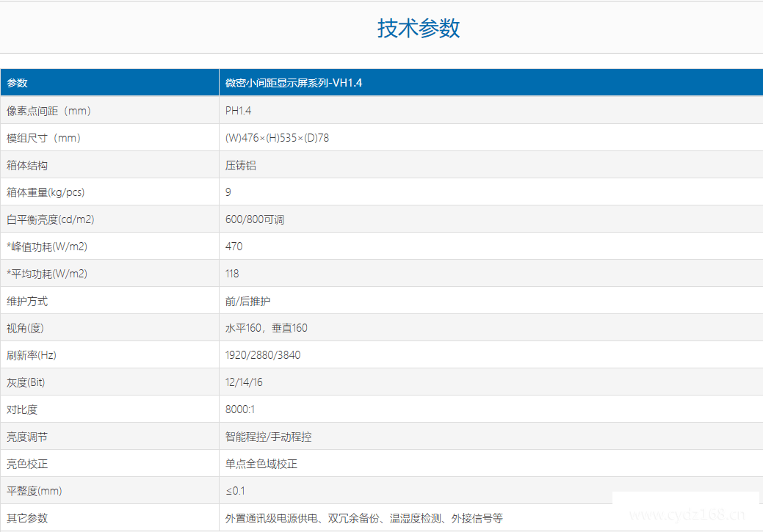Click the 箱体结构 row label

[x=27, y=165]
